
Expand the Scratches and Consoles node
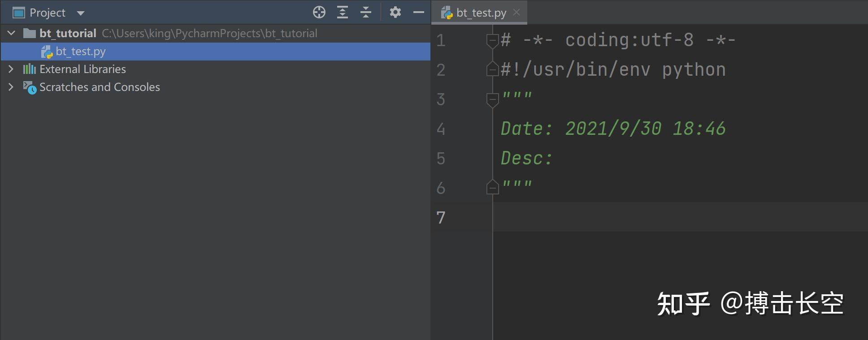(x=11, y=87)
